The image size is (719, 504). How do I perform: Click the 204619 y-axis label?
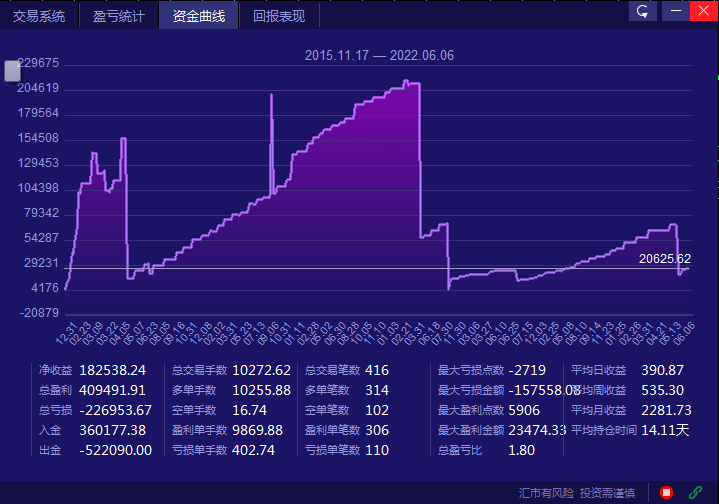pos(38,88)
